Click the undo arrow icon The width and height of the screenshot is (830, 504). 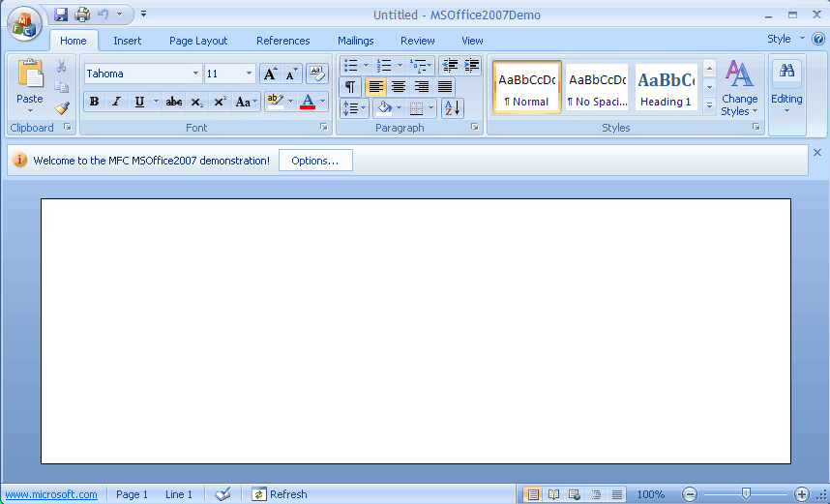(104, 15)
